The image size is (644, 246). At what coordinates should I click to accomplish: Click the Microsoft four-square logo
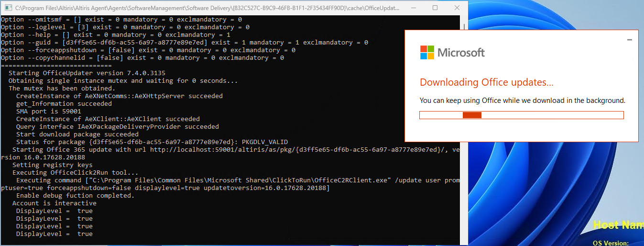(427, 53)
